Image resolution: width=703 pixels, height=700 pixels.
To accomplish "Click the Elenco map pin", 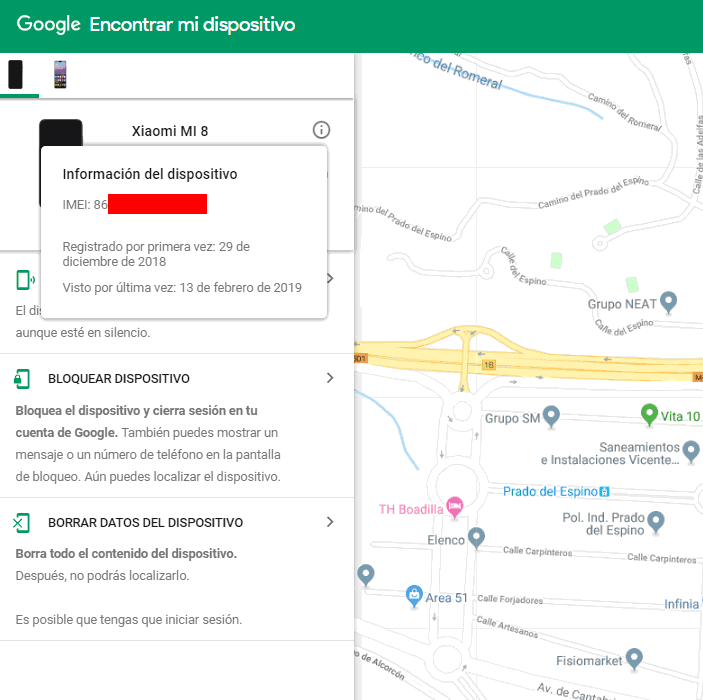I will coord(476,537).
